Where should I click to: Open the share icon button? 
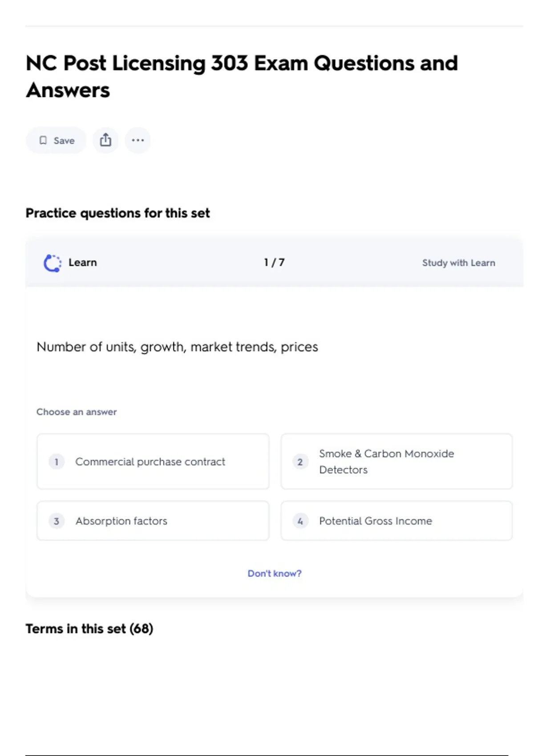[105, 140]
